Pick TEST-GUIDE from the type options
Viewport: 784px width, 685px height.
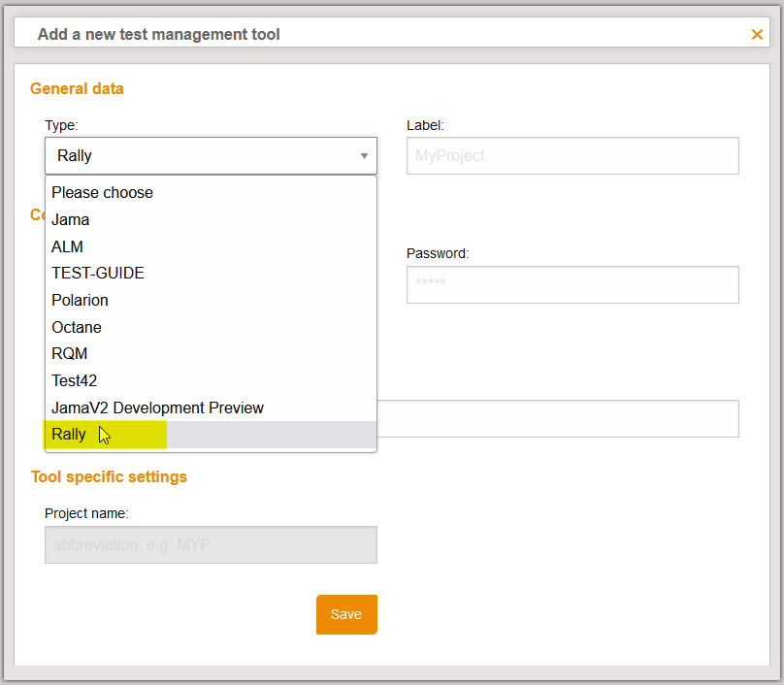pos(97,273)
